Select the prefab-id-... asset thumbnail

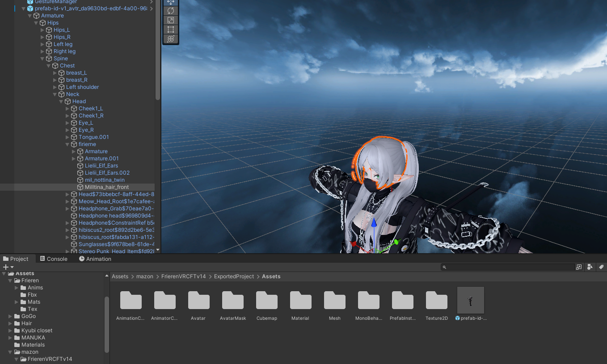[471, 300]
